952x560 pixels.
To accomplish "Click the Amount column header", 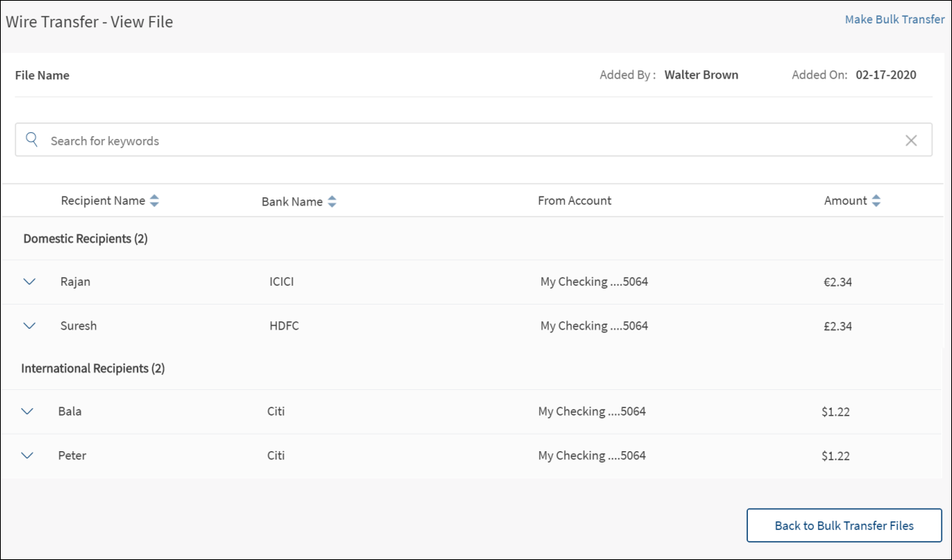I will point(845,201).
